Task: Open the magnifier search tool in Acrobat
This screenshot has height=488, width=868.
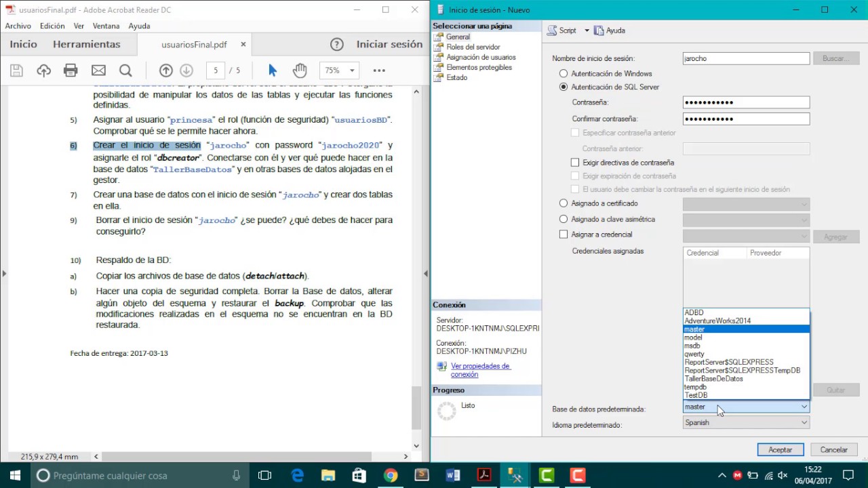Action: [x=125, y=70]
